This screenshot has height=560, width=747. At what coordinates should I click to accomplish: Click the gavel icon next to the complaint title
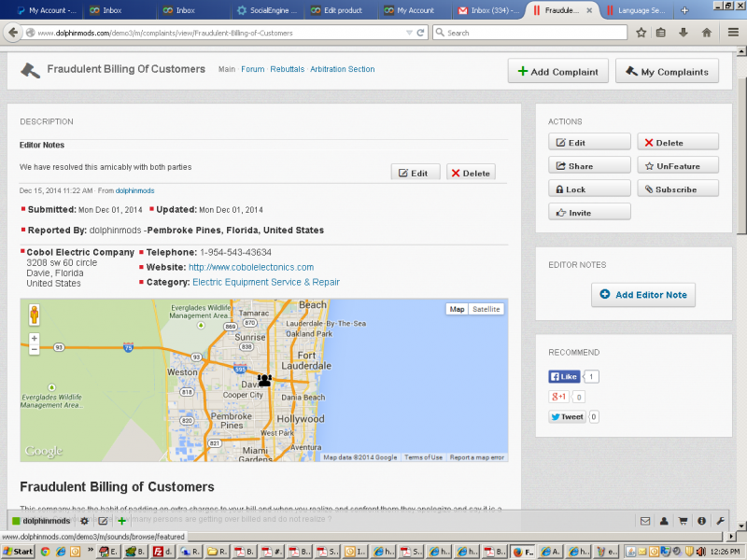(x=30, y=71)
